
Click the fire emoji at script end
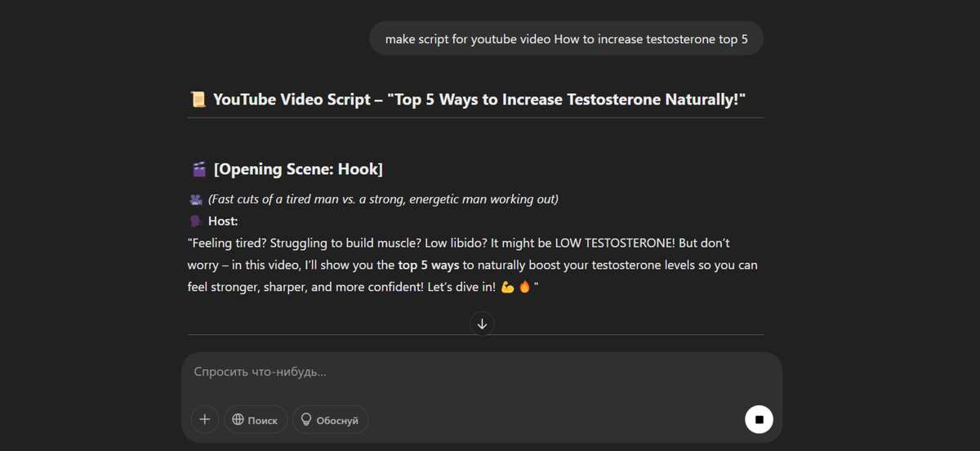[x=524, y=288]
